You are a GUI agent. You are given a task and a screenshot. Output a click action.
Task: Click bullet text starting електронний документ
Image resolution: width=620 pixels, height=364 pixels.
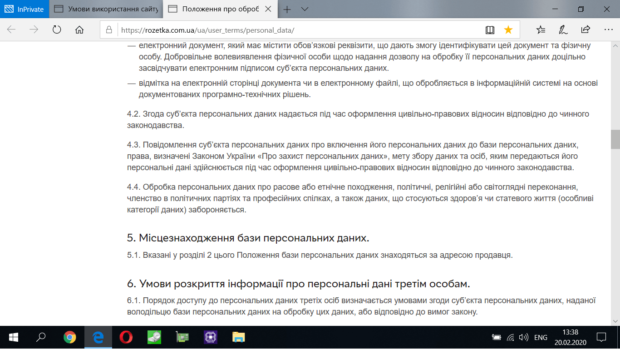pyautogui.click(x=365, y=57)
